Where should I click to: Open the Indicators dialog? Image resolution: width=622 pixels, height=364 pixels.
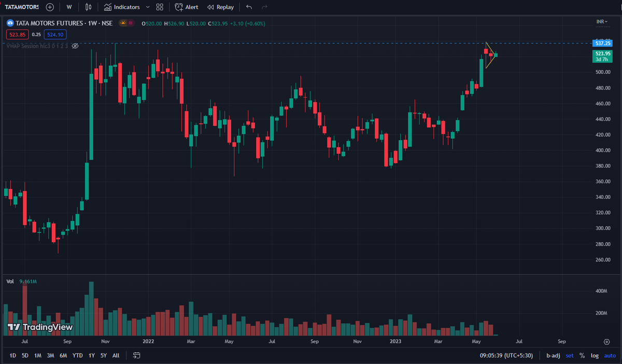pyautogui.click(x=122, y=7)
